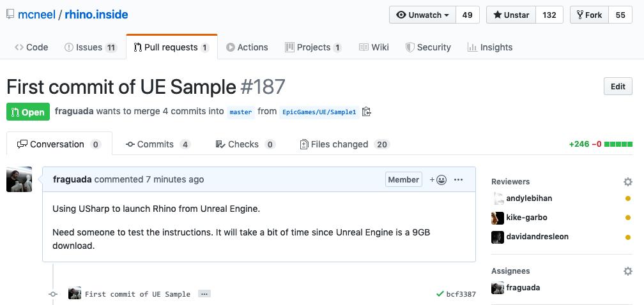
Task: Open the mcneel owner link
Action: pos(36,15)
